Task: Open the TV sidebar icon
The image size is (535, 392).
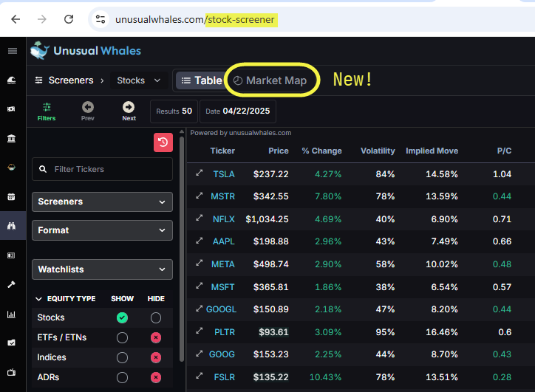Action: coord(11,372)
